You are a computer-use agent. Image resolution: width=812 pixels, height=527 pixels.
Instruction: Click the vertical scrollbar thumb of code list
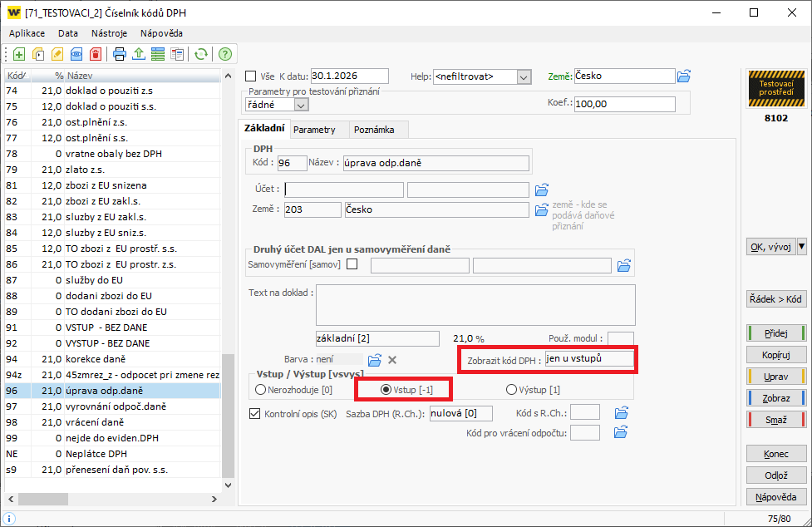tap(228, 416)
